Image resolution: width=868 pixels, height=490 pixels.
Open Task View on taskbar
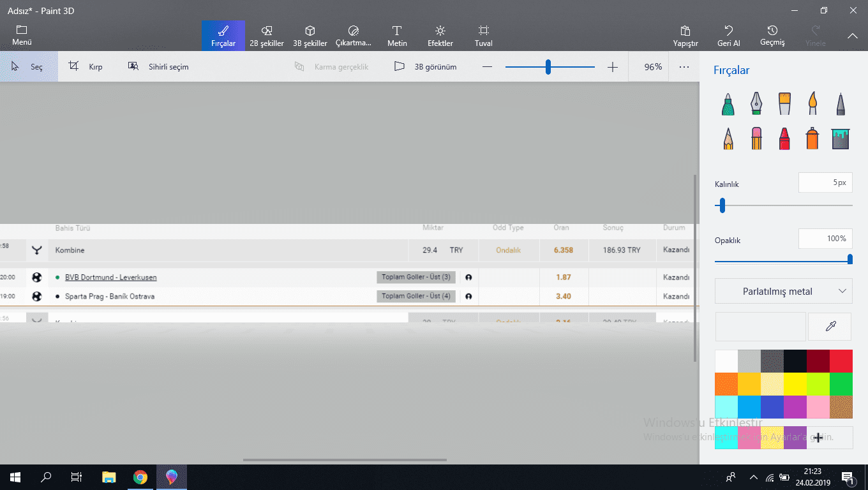pos(77,477)
